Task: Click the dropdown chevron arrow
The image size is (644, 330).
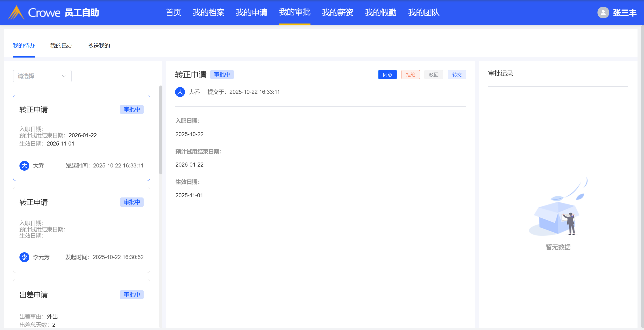Action: tap(64, 76)
